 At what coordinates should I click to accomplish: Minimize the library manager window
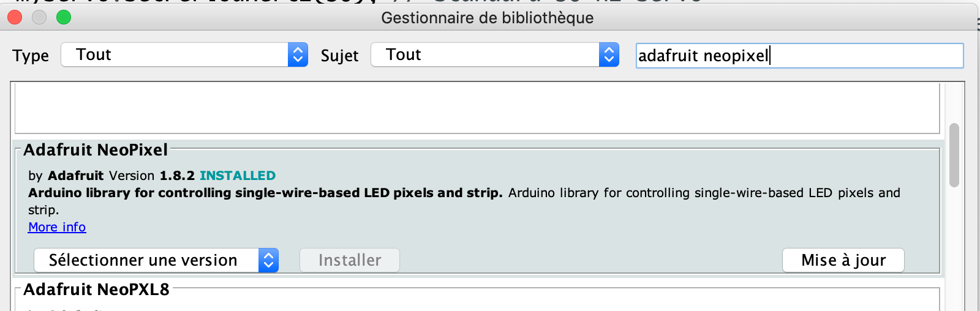point(39,17)
